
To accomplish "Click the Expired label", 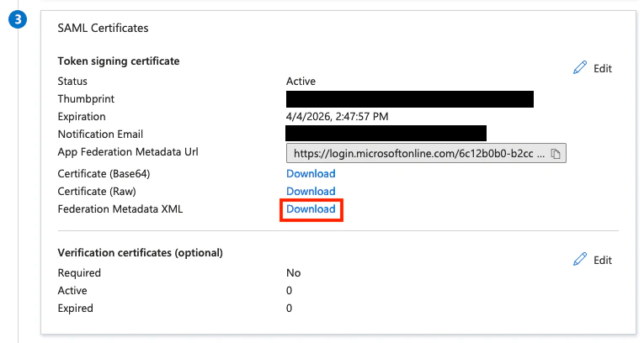I will pyautogui.click(x=75, y=309).
